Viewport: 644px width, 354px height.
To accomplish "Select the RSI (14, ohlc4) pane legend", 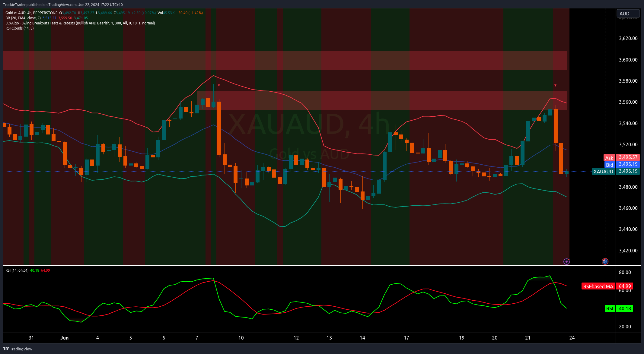I will (17, 270).
